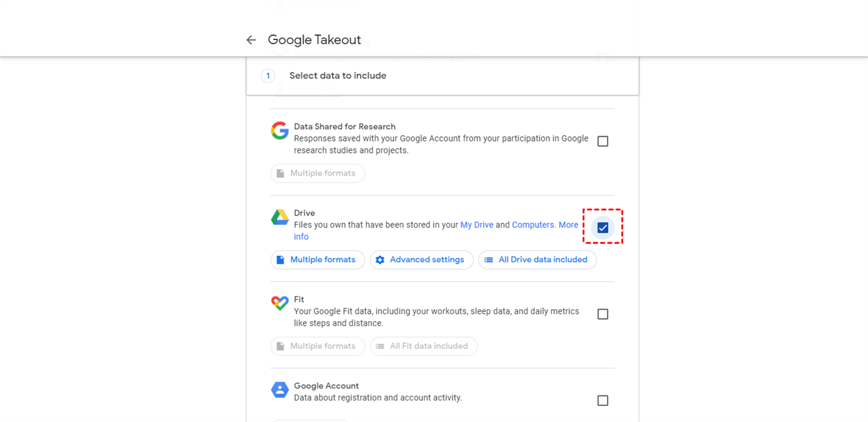The width and height of the screenshot is (868, 422).
Task: Click the list icon in All Drive data included
Action: click(x=489, y=260)
